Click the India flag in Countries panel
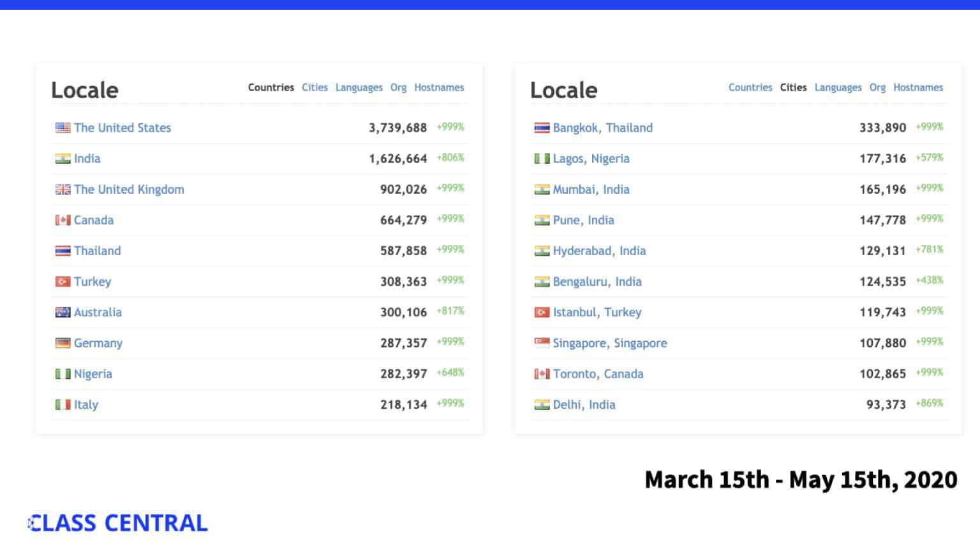The height and width of the screenshot is (551, 980). [x=63, y=158]
